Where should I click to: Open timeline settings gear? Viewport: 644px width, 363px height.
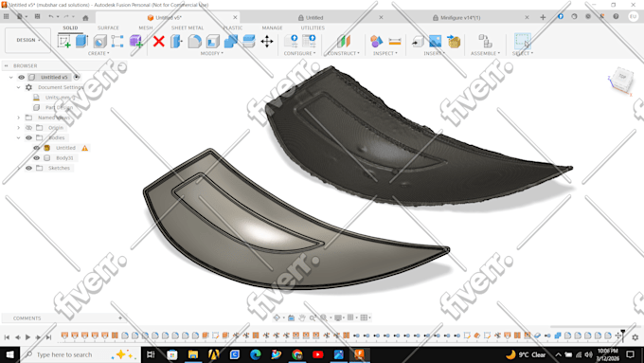tap(635, 337)
